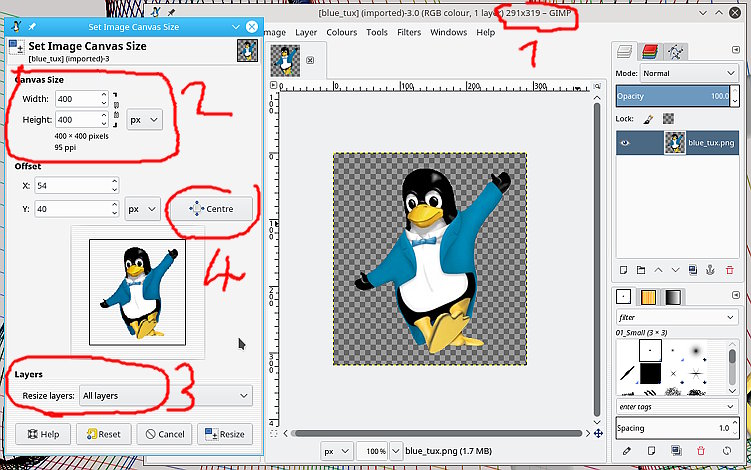Cancel the canvas size dialog
751x470 pixels.
point(164,434)
